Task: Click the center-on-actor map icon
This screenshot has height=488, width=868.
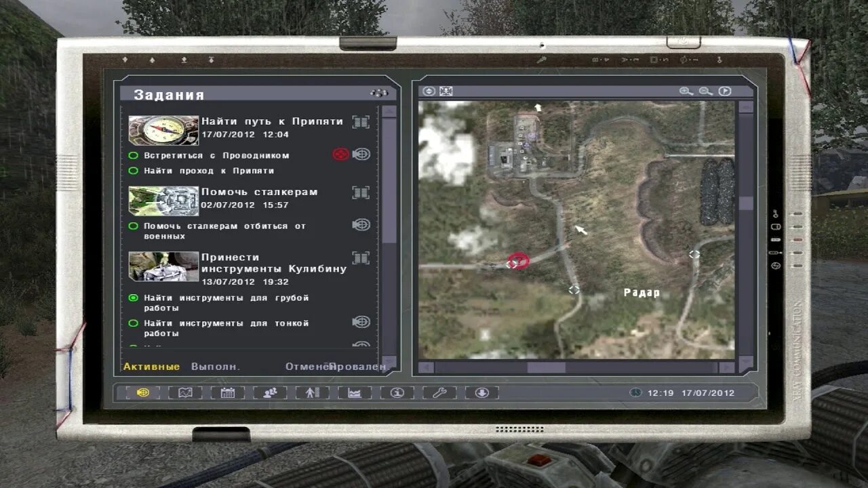Action: 446,91
